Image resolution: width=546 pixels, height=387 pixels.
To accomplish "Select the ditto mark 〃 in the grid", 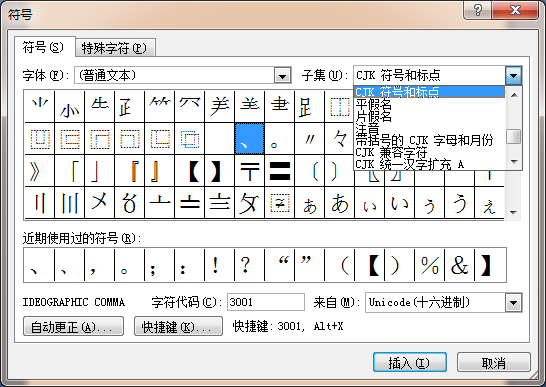I will click(309, 139).
